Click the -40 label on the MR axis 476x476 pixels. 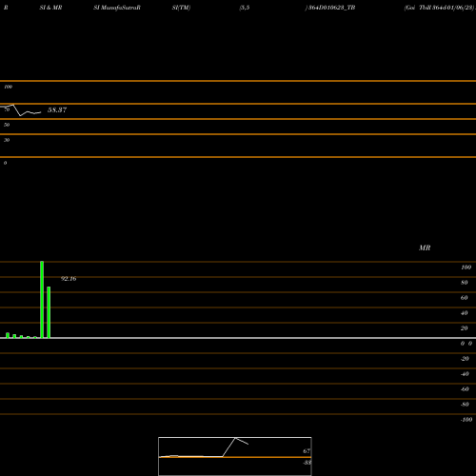click(x=465, y=374)
